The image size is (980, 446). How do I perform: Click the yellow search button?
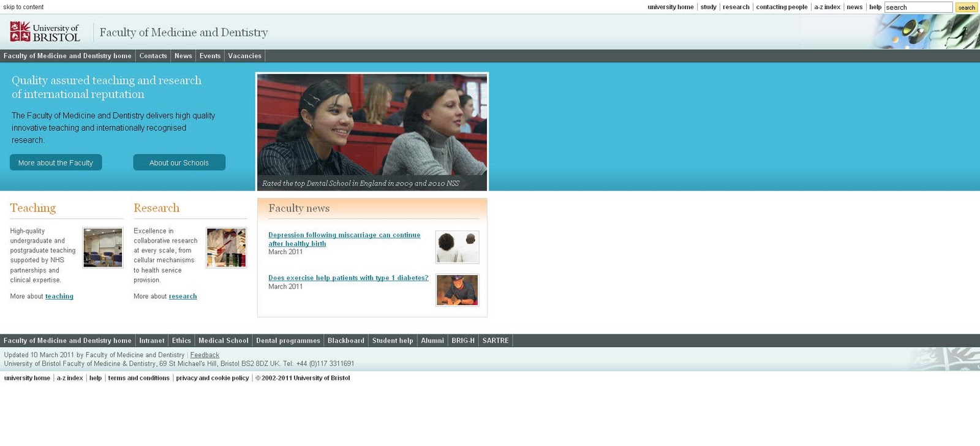point(967,7)
